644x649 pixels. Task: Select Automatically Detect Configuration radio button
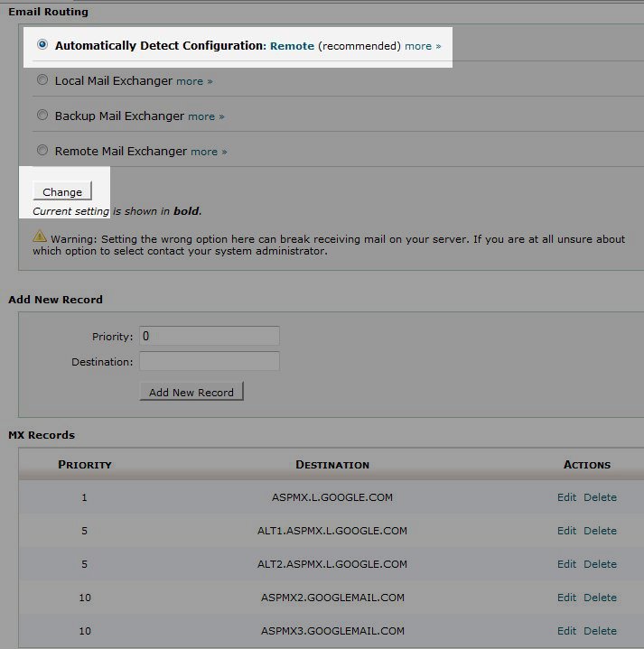pyautogui.click(x=42, y=44)
